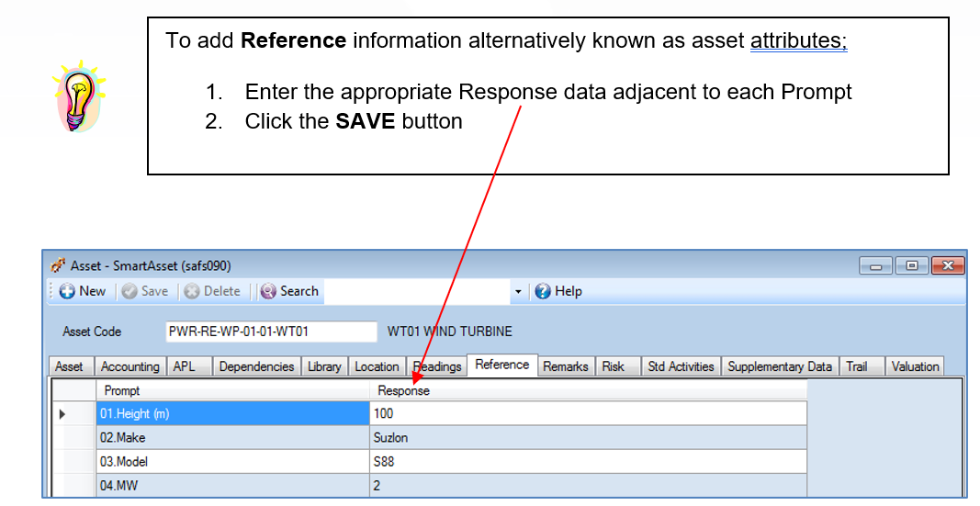Click the Response cell showing S88
Viewport: 980px width, 506px height.
(x=588, y=462)
